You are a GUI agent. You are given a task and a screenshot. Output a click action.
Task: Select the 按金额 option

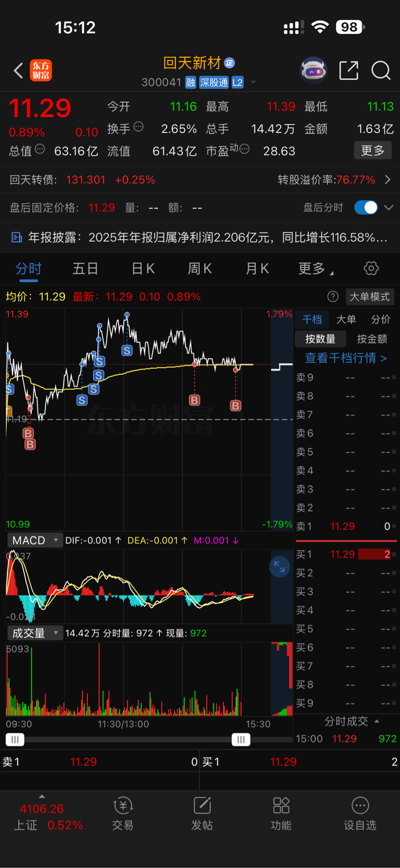[x=372, y=339]
